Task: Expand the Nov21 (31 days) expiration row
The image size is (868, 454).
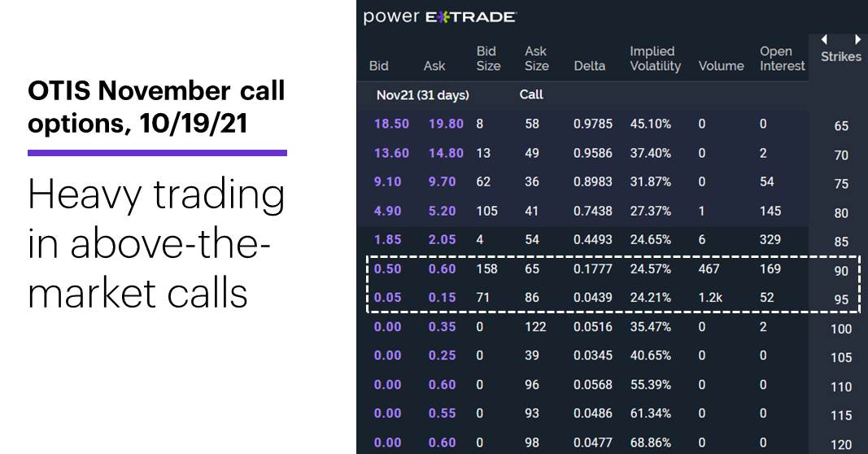Action: 423,95
